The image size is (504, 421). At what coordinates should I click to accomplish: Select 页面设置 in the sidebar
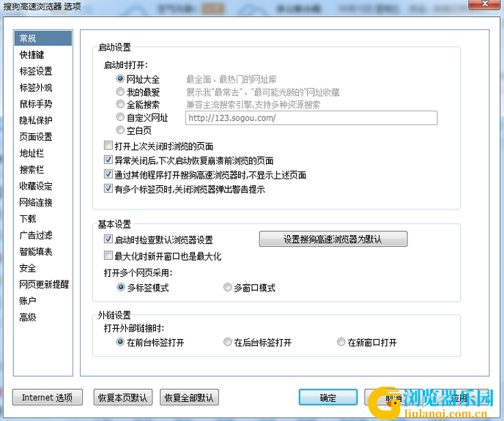36,137
